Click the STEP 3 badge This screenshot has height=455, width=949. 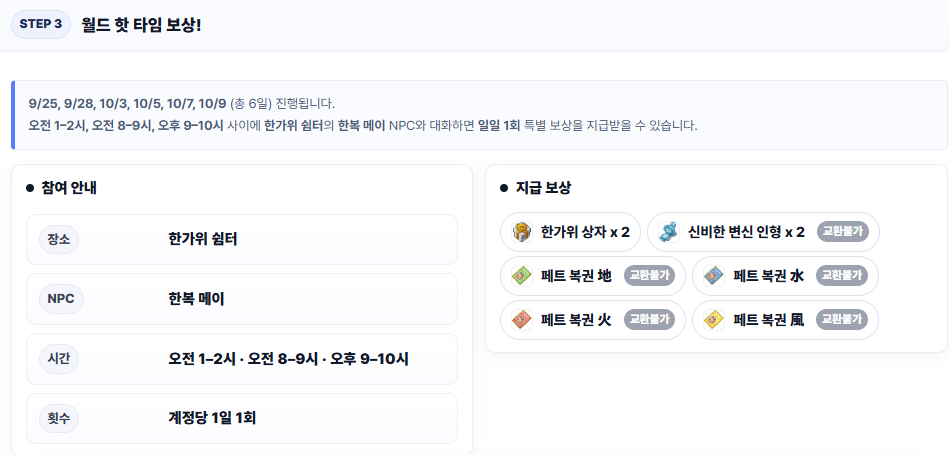coord(41,23)
